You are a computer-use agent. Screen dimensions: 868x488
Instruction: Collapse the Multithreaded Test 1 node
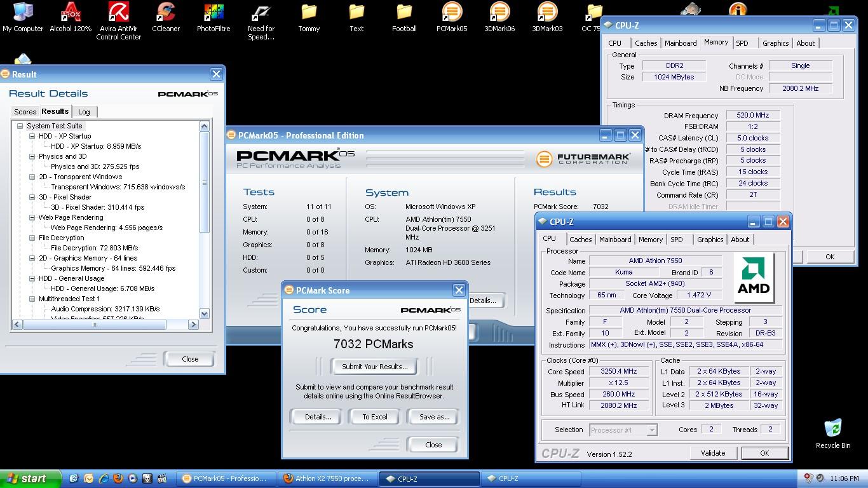click(32, 299)
